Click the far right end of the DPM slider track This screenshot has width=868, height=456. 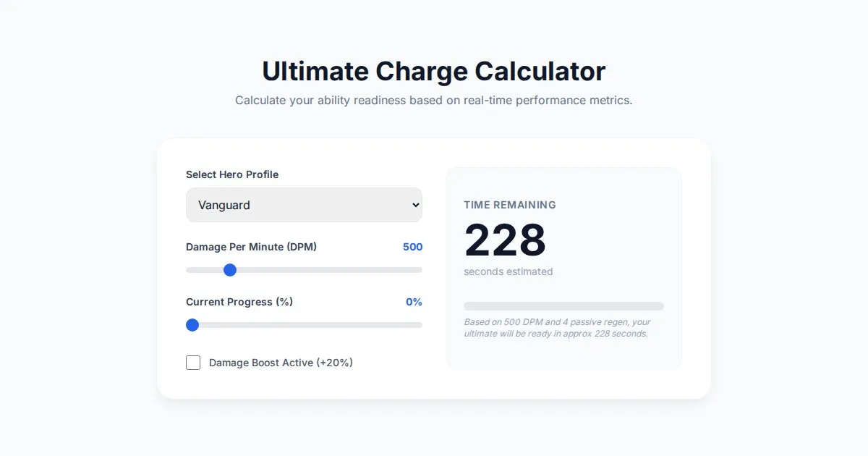coord(420,270)
